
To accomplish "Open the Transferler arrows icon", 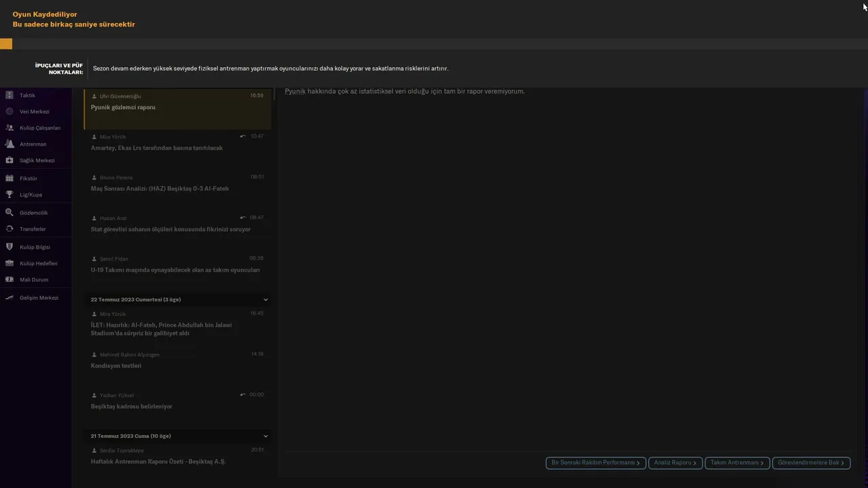I will click(x=9, y=229).
